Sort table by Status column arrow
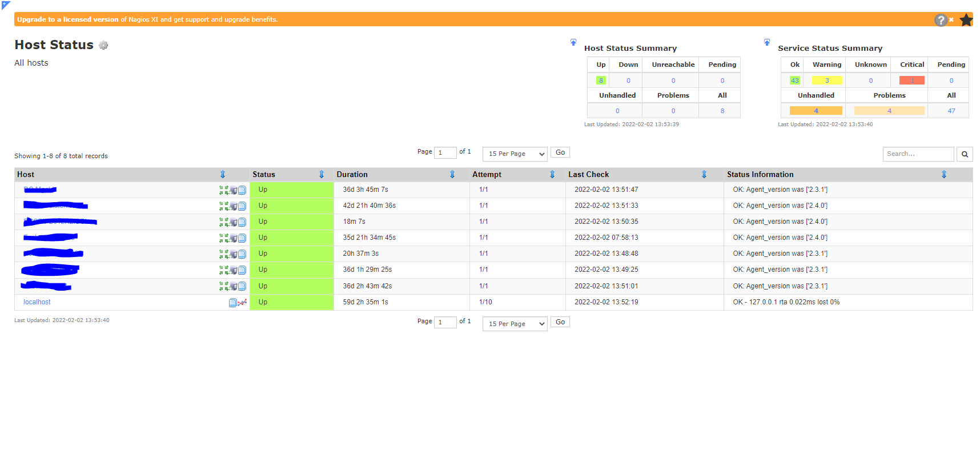Image resolution: width=980 pixels, height=458 pixels. (x=322, y=175)
